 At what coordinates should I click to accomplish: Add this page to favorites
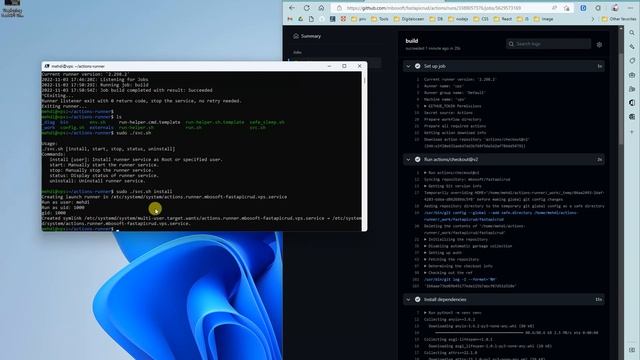pyautogui.click(x=567, y=8)
